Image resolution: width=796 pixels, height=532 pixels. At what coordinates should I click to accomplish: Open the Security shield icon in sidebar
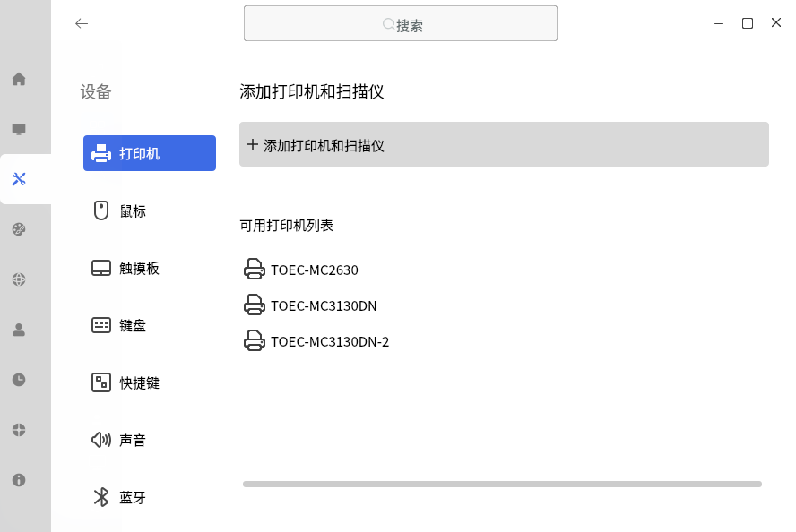19,430
